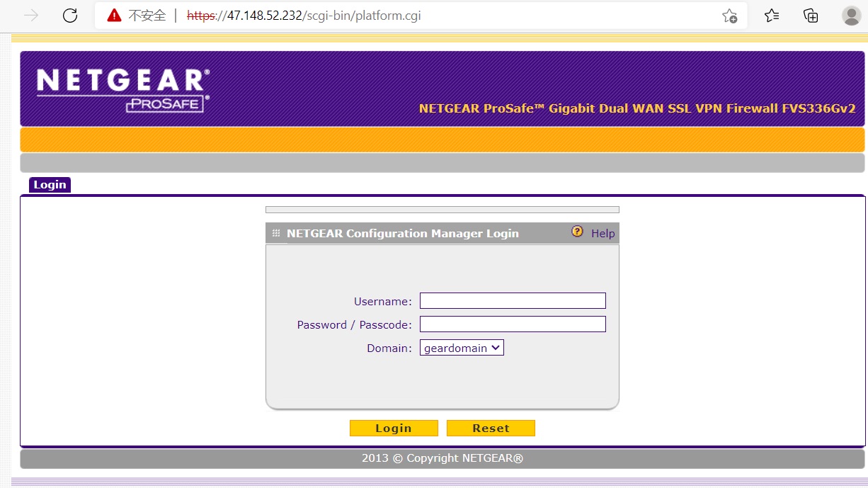The image size is (868, 488).
Task: Click the grid icon beside login title
Action: [276, 233]
